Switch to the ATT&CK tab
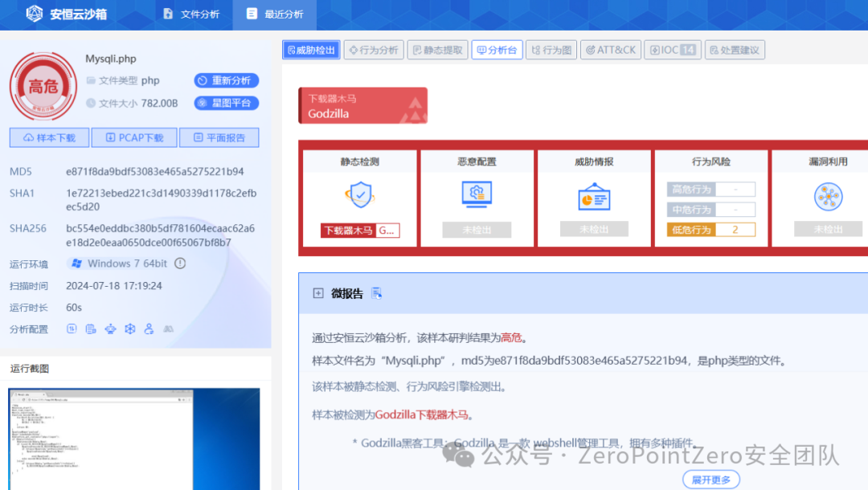 pyautogui.click(x=611, y=50)
